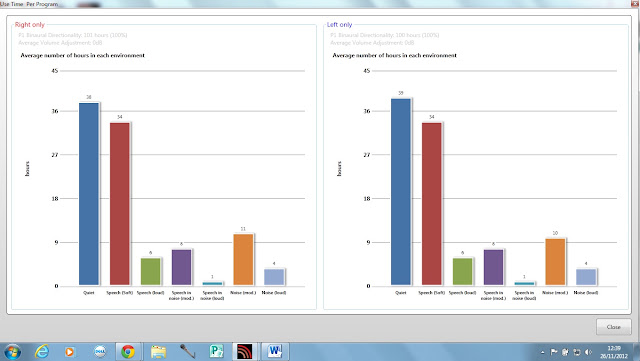Switch to Microsoft Word in taskbar
Viewport: 640px width, 361px height.
[274, 351]
